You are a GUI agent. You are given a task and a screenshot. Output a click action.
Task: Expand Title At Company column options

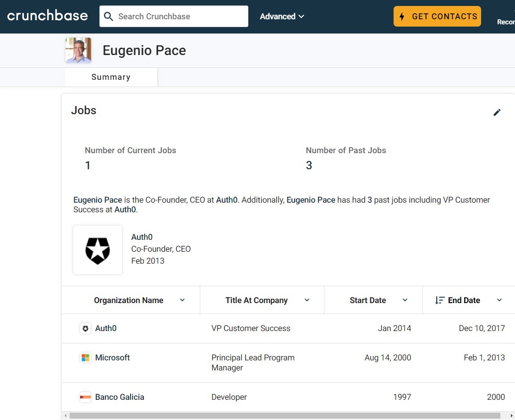[x=307, y=300]
